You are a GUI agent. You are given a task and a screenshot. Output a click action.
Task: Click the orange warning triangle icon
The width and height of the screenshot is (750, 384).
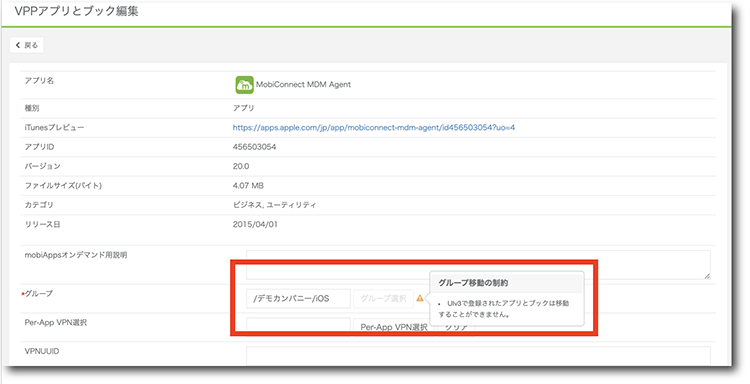coord(419,298)
